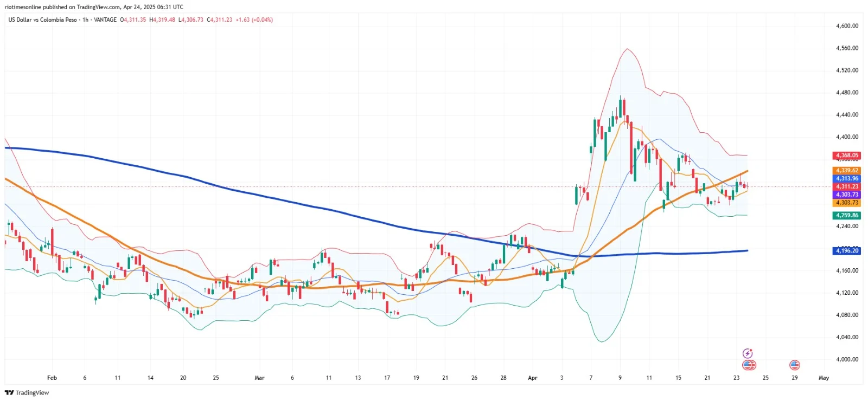Click the red 4,368.05 price label
The height and width of the screenshot is (401, 868).
click(847, 156)
